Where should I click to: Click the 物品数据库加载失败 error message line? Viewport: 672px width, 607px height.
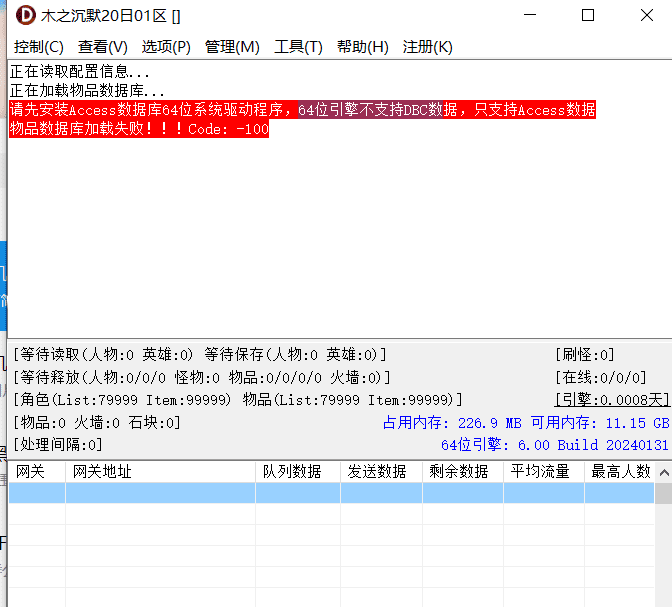tap(139, 129)
